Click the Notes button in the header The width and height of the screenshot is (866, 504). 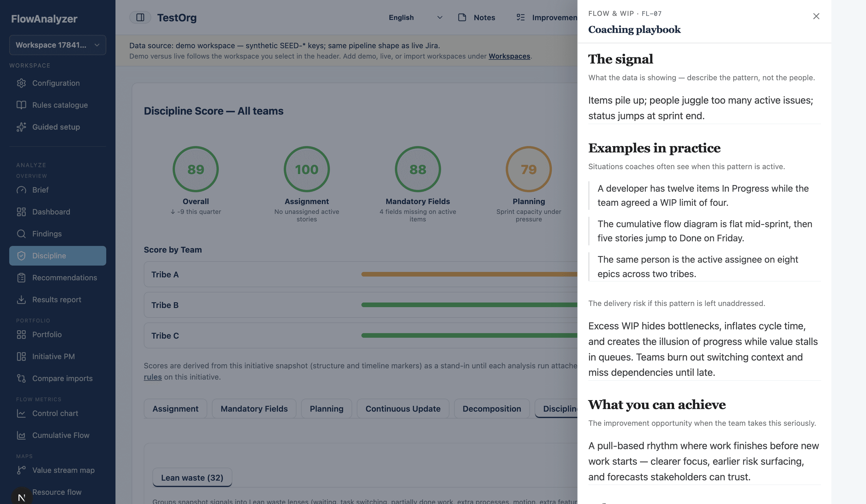pos(477,17)
